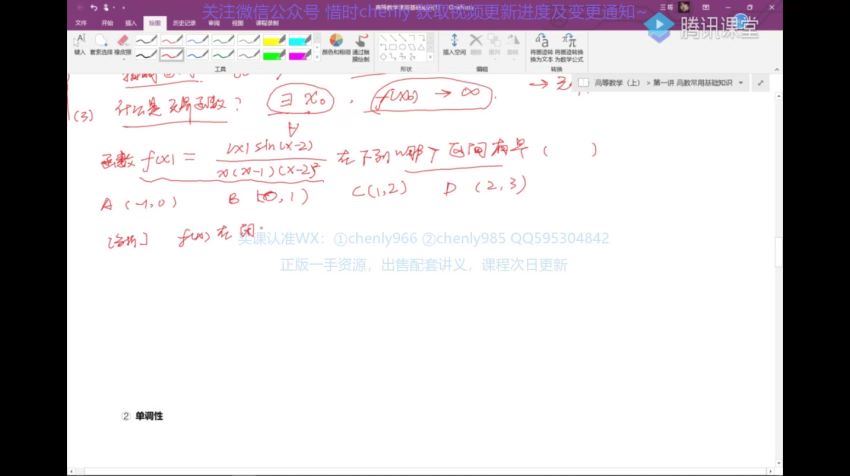Pick the gray pen in bottom row
The height and width of the screenshot is (476, 850).
(248, 55)
